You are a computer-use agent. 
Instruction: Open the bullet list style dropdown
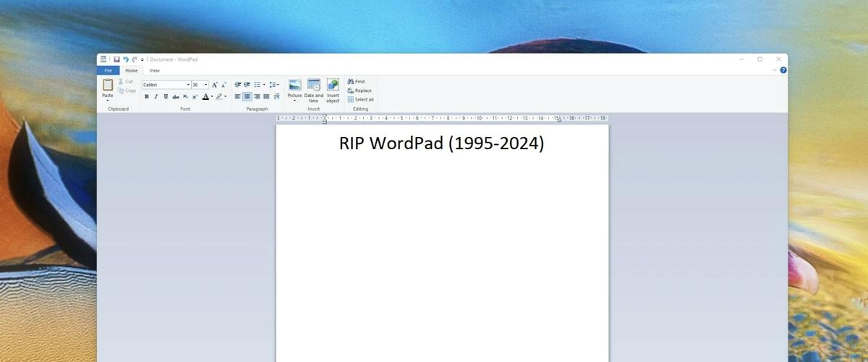[264, 85]
